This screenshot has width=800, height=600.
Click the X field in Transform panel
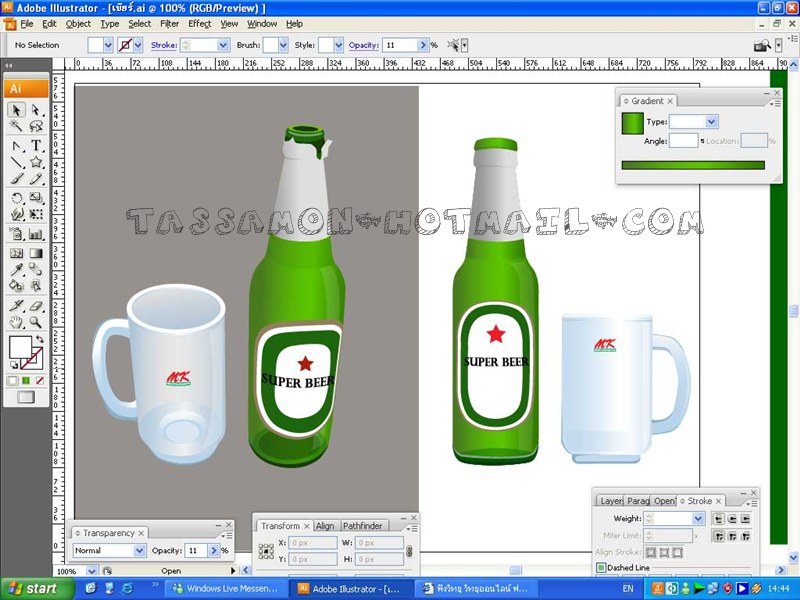(313, 543)
